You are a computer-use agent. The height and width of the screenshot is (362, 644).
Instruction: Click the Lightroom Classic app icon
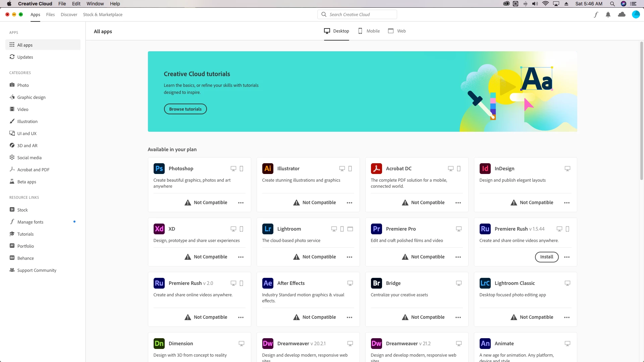point(485,283)
